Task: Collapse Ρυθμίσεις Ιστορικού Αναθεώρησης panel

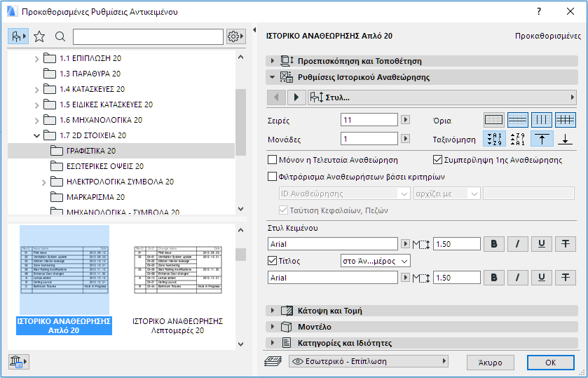Action: coord(272,77)
